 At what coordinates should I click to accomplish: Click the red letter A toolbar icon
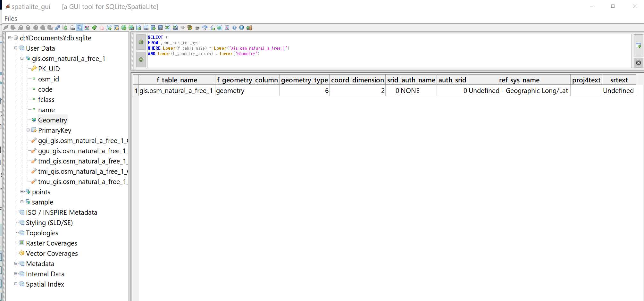227,28
